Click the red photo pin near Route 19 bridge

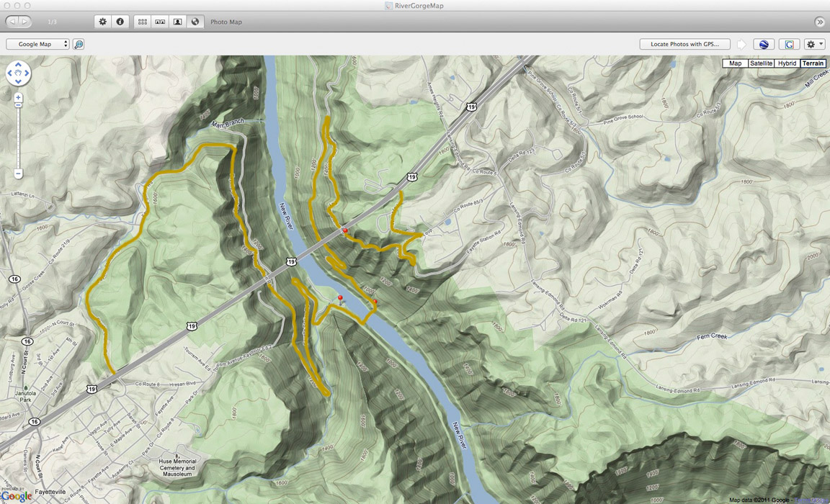[x=345, y=230]
